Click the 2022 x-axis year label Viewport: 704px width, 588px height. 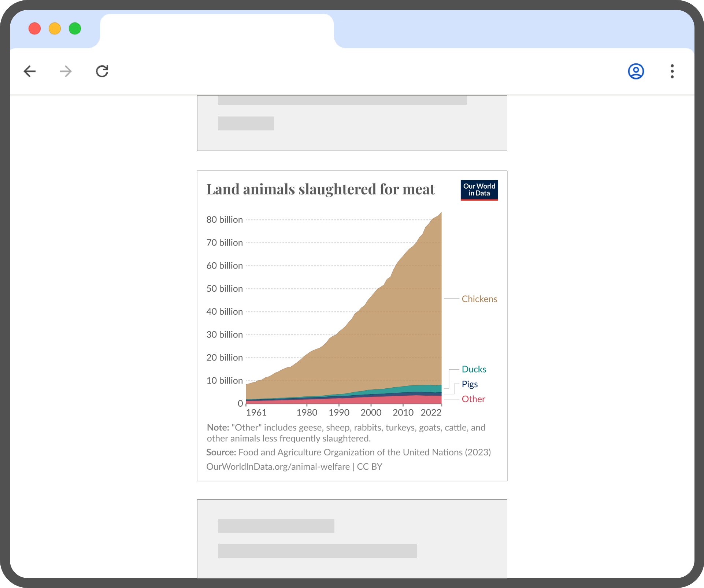tap(431, 413)
